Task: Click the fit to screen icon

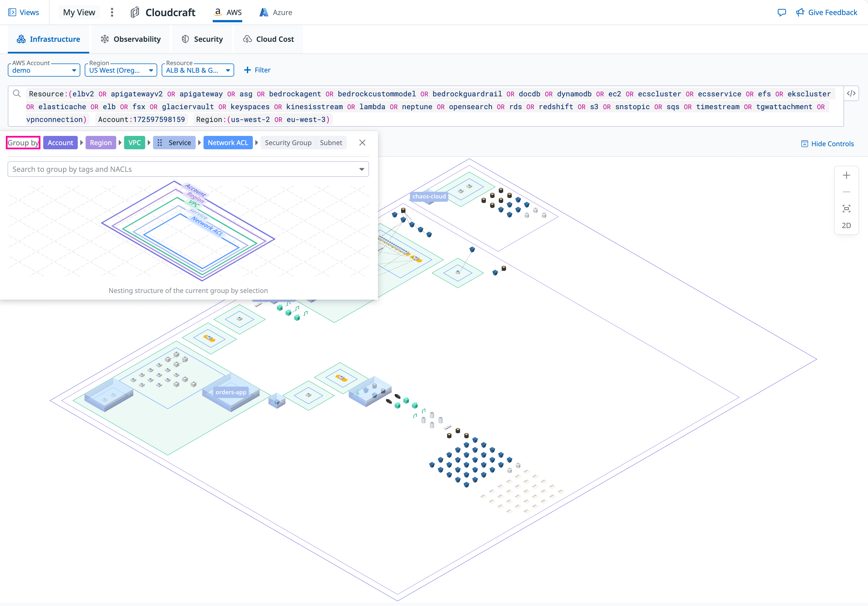Action: pos(846,209)
